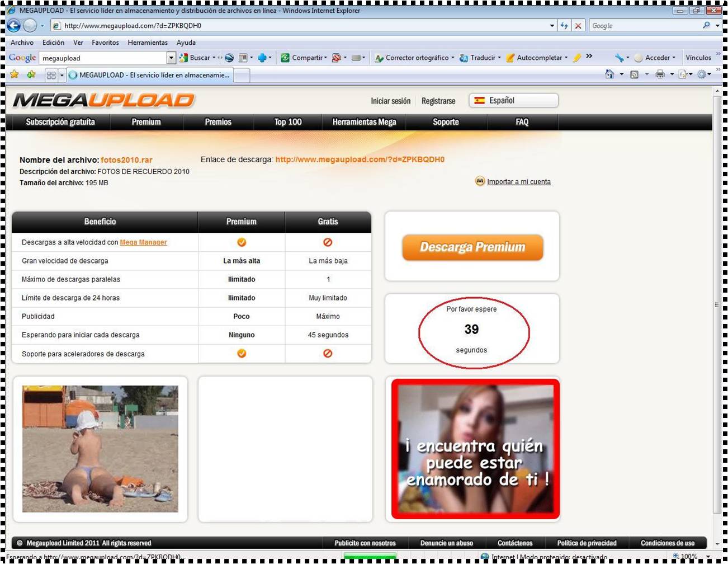Viewport: 728px width, 564px height.
Task: Click Política de privacidad footer link
Action: point(587,543)
